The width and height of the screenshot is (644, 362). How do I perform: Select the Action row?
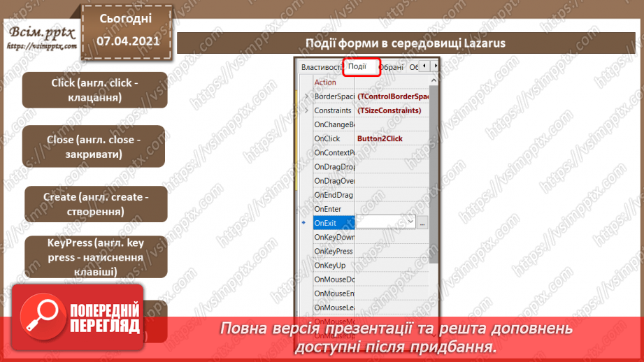[371, 82]
